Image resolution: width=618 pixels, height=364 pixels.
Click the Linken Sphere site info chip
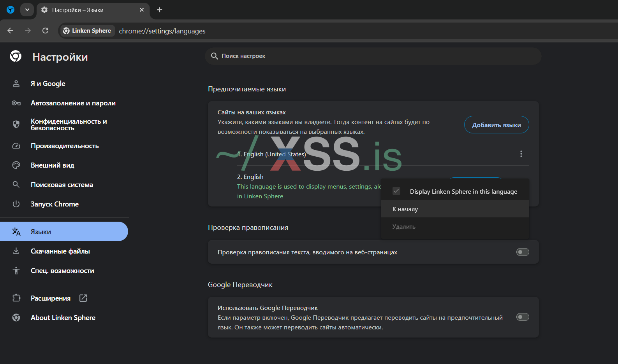pos(87,31)
